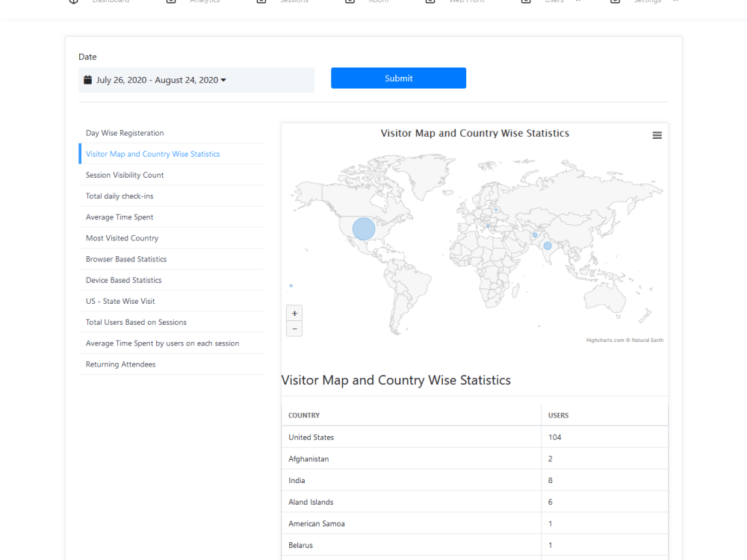Screen dimensions: 747x560
Task: Open the chart context menu hamburger icon
Action: click(657, 136)
